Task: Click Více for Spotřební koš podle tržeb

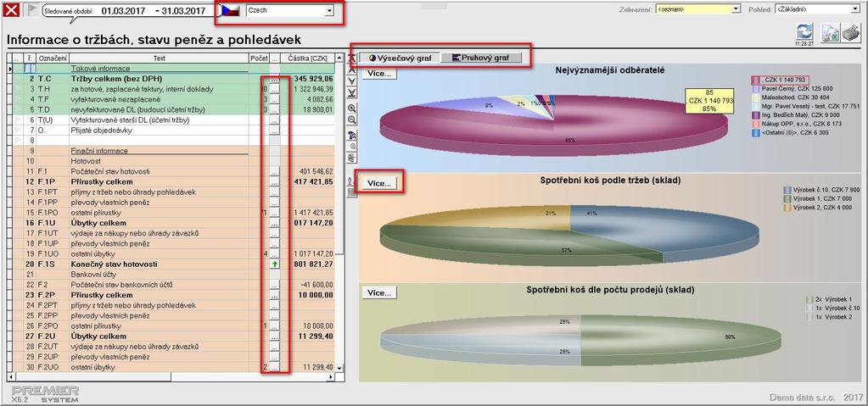Action: 379,184
